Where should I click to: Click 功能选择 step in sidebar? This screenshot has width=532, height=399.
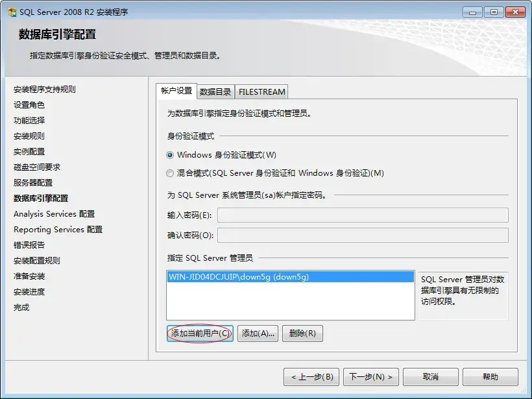[29, 121]
